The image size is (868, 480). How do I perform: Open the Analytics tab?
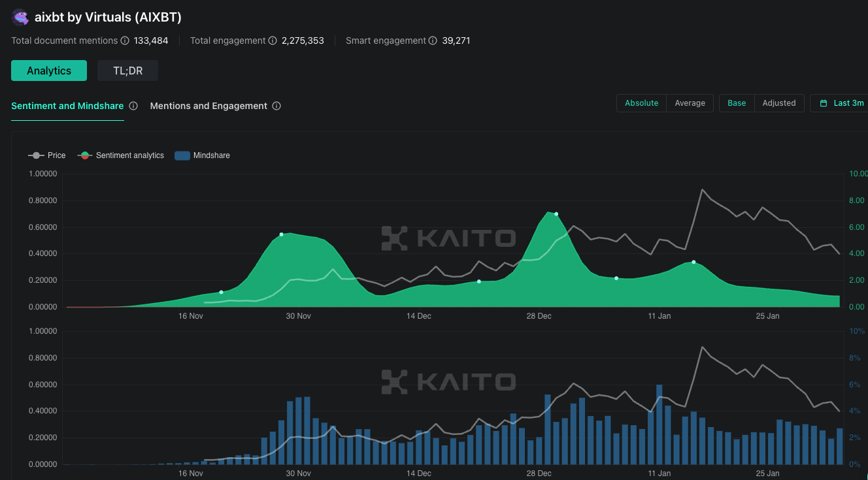coord(49,71)
